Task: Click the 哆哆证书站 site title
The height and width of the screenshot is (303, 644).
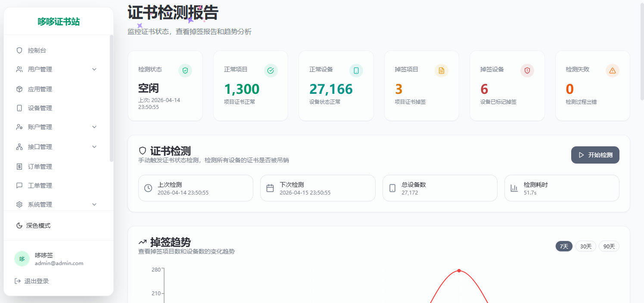Action: click(x=59, y=22)
